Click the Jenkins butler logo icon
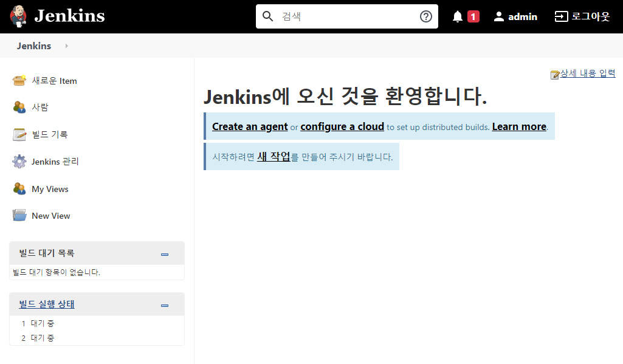 point(18,16)
